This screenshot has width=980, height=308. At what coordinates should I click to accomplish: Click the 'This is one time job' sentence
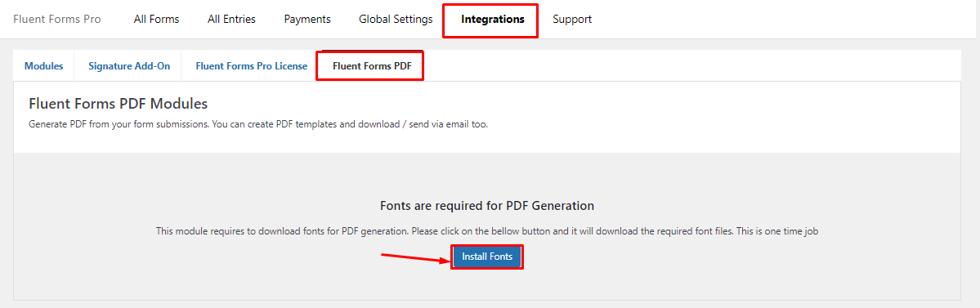pos(776,231)
